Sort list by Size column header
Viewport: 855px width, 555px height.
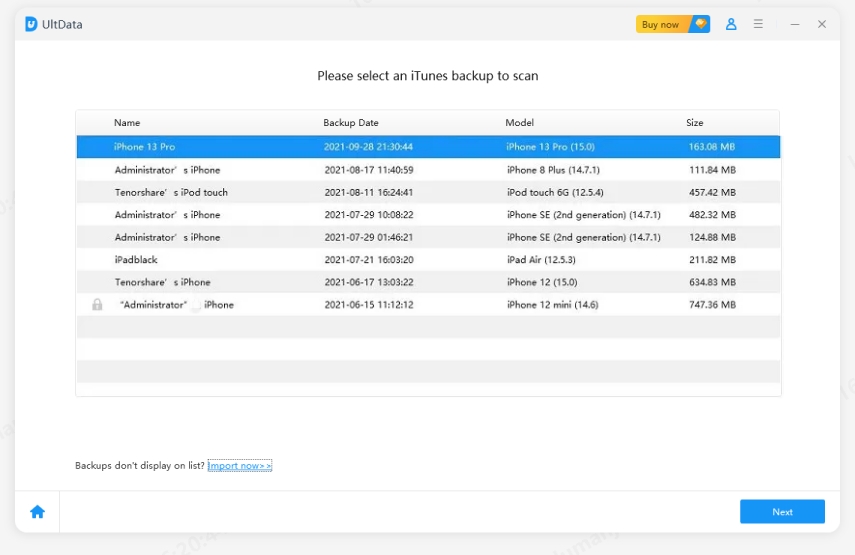tap(695, 123)
